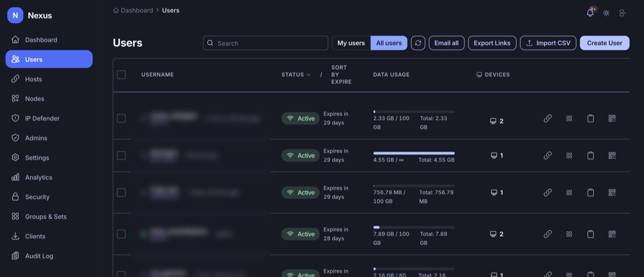644x277 pixels.
Task: Open Dashboard in the sidebar
Action: pyautogui.click(x=49, y=40)
